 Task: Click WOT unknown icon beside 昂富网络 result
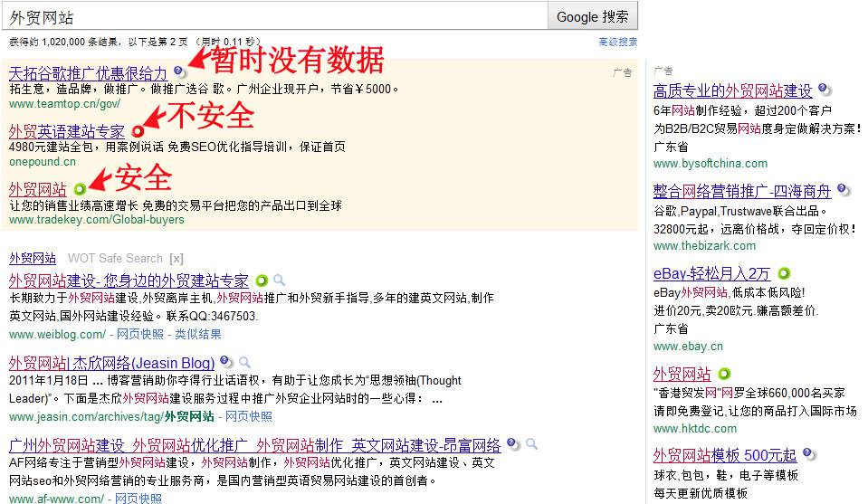tap(513, 443)
